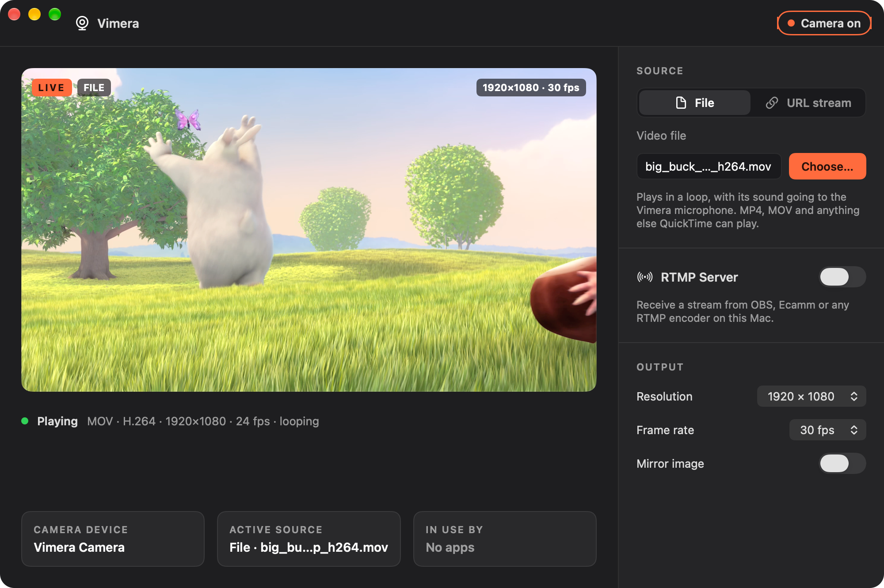Click the RTMP Server broadcast icon

point(645,277)
